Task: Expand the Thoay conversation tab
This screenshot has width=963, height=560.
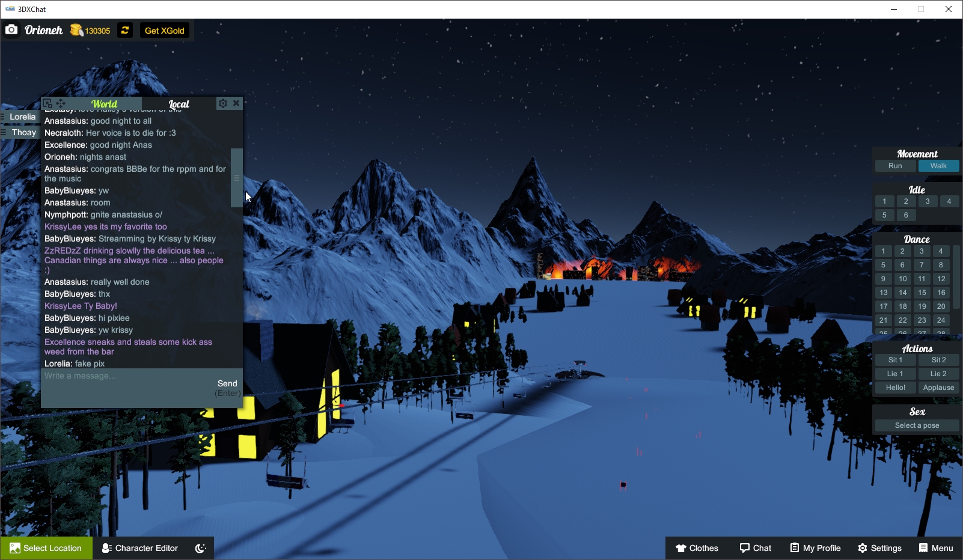Action: (23, 132)
